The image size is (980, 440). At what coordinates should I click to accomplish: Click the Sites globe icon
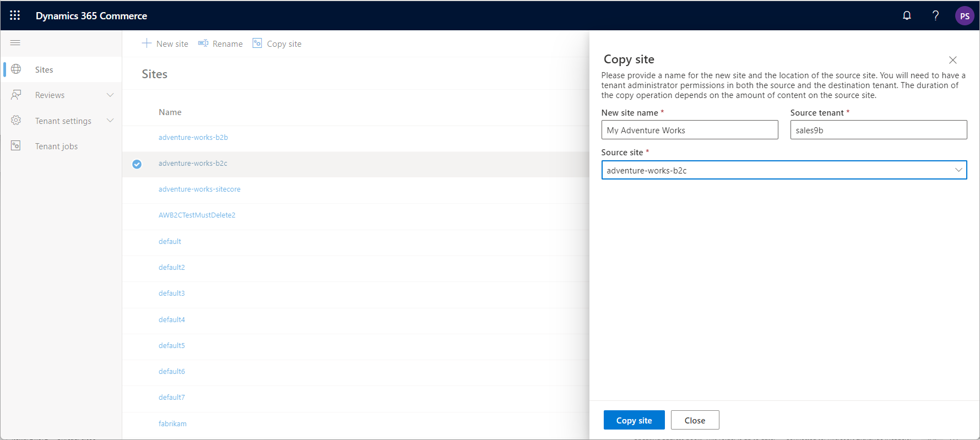pos(16,69)
